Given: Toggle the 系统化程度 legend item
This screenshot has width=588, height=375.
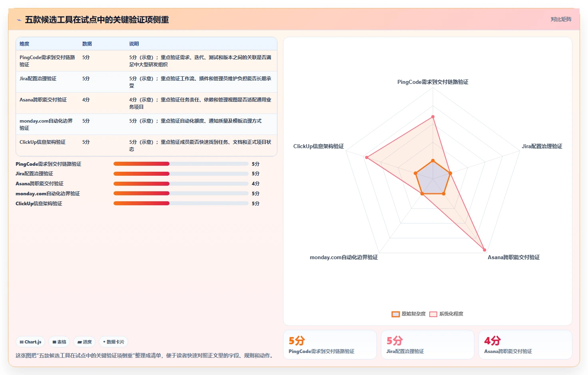Looking at the screenshot, I should point(446,314).
